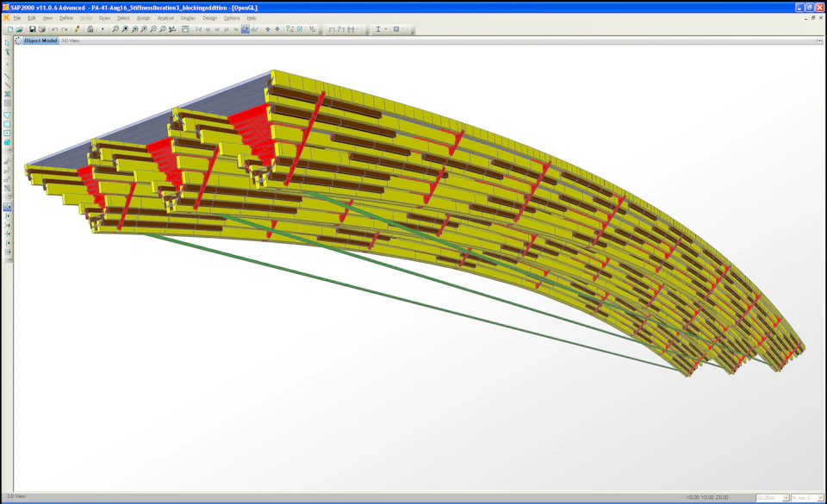Open the Options menu
This screenshot has width=827, height=504.
coord(232,18)
